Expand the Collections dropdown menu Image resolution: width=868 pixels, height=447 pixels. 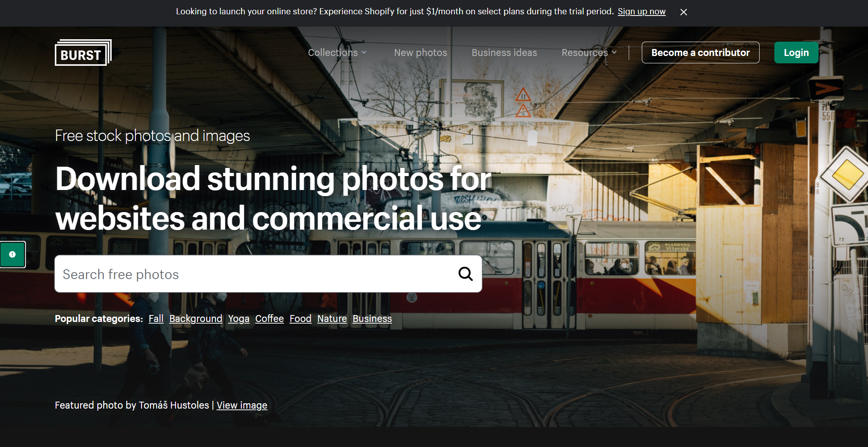(x=337, y=53)
